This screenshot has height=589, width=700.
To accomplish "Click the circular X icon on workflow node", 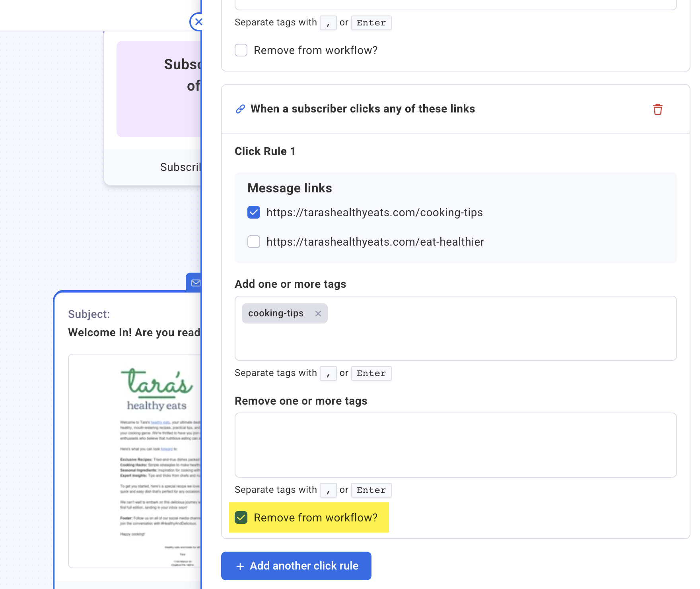I will (x=198, y=22).
